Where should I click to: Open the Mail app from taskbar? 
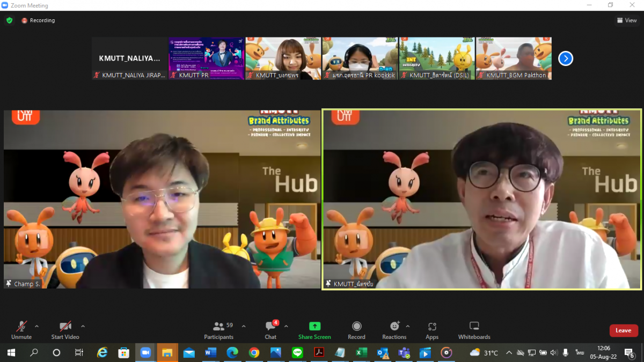189,352
